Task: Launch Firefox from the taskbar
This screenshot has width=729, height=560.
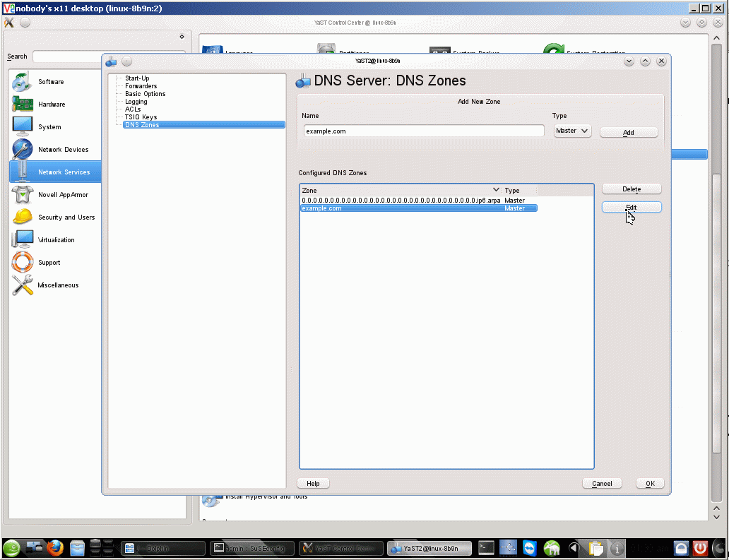Action: [x=55, y=549]
